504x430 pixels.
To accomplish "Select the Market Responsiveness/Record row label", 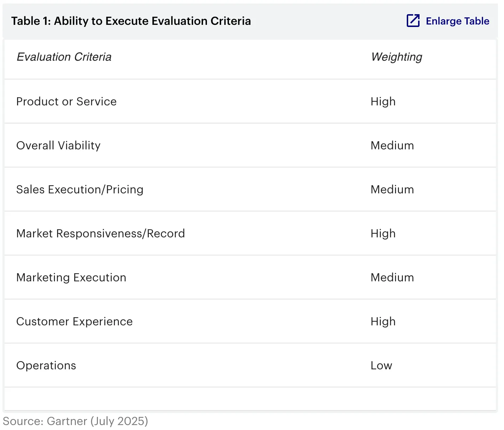I will tap(100, 234).
